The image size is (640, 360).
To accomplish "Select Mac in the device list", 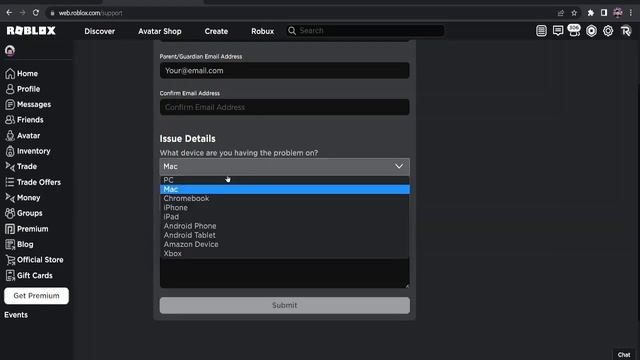I will click(x=284, y=189).
